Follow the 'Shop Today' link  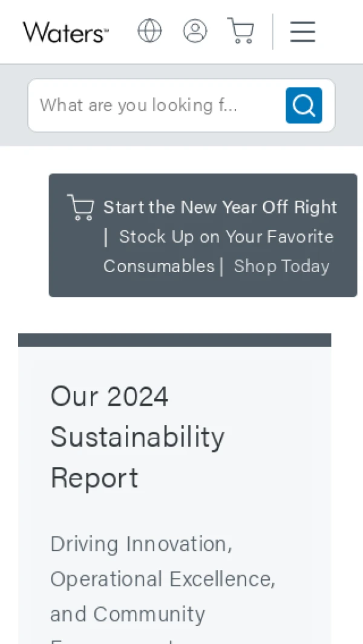point(281,266)
